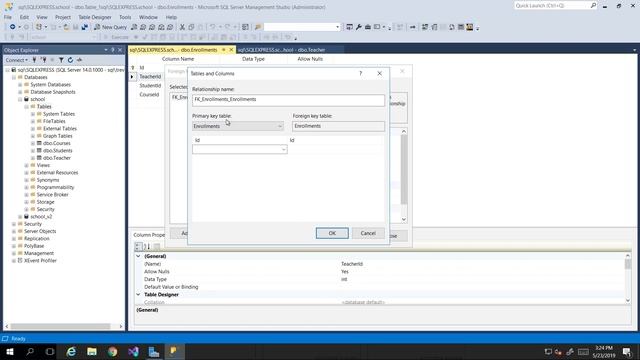Click the StudentId column name cell
The image size is (640, 360).
150,86
